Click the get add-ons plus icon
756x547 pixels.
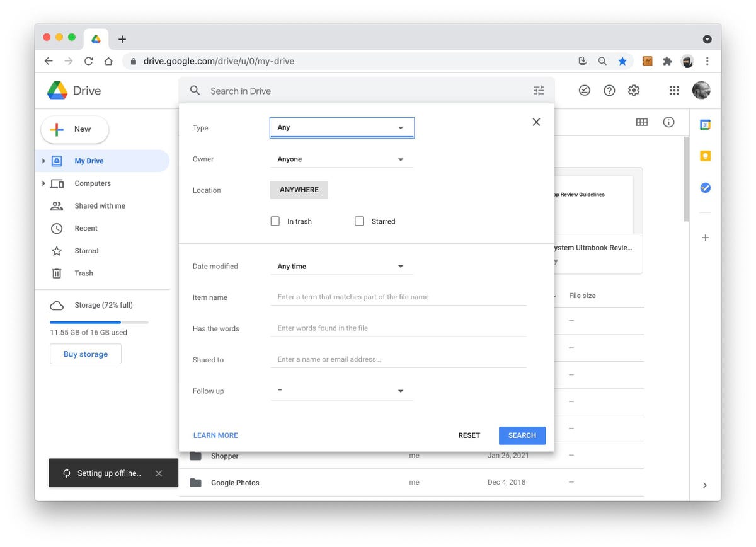click(706, 238)
